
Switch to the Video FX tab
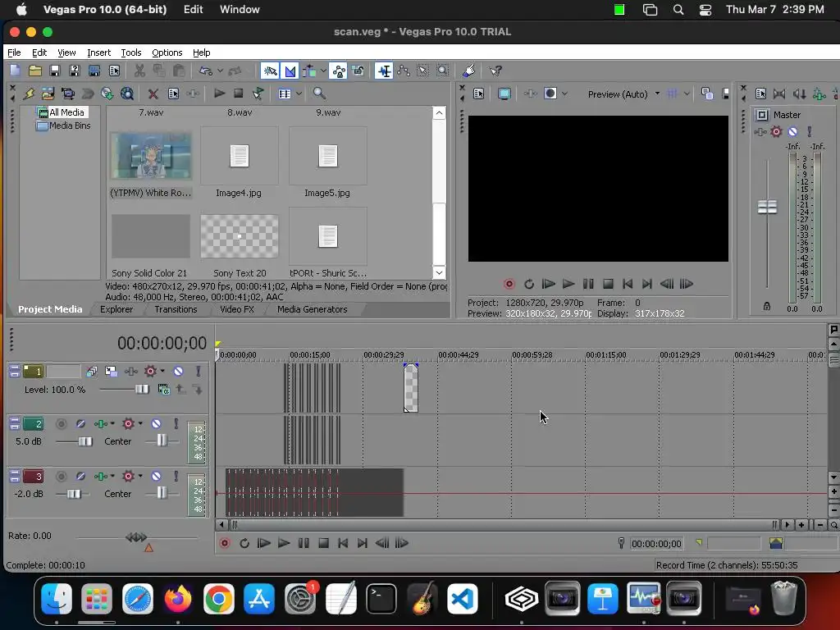(237, 309)
